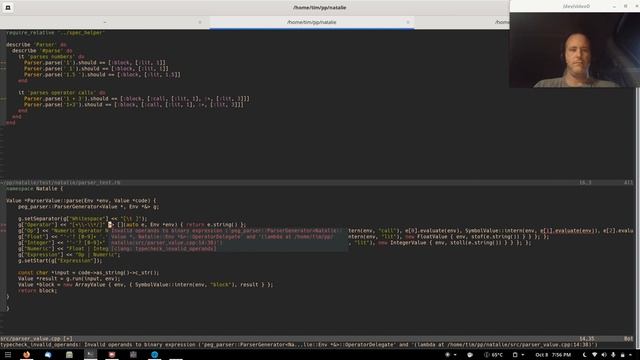Maximize the /dev/video0 webcam window
The image size is (640, 360).
(x=625, y=6)
